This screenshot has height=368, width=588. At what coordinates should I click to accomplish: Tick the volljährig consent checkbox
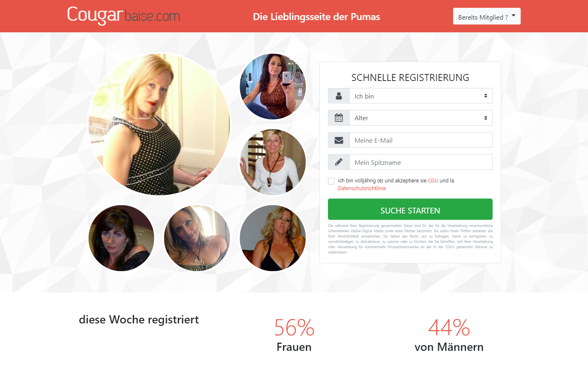click(x=331, y=181)
